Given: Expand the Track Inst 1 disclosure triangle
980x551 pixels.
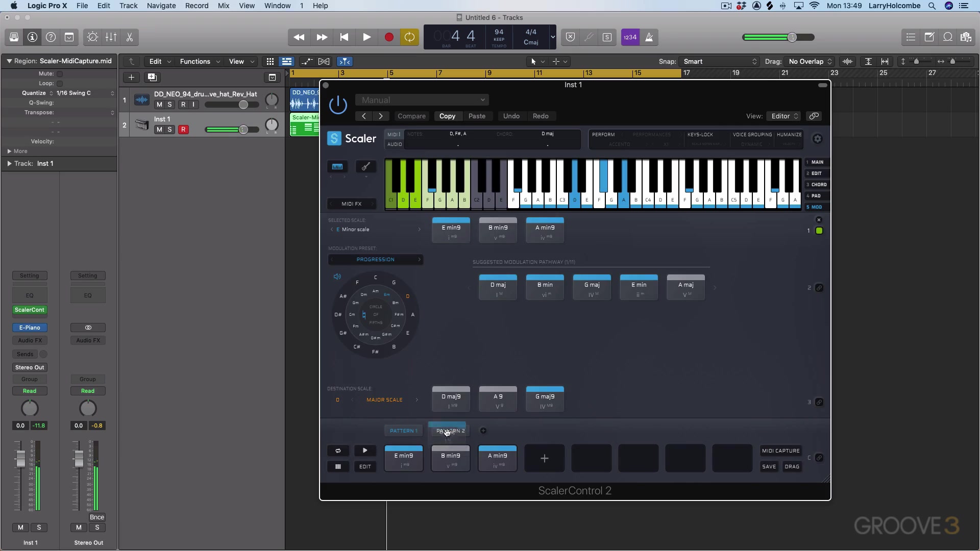Looking at the screenshot, I should point(9,164).
